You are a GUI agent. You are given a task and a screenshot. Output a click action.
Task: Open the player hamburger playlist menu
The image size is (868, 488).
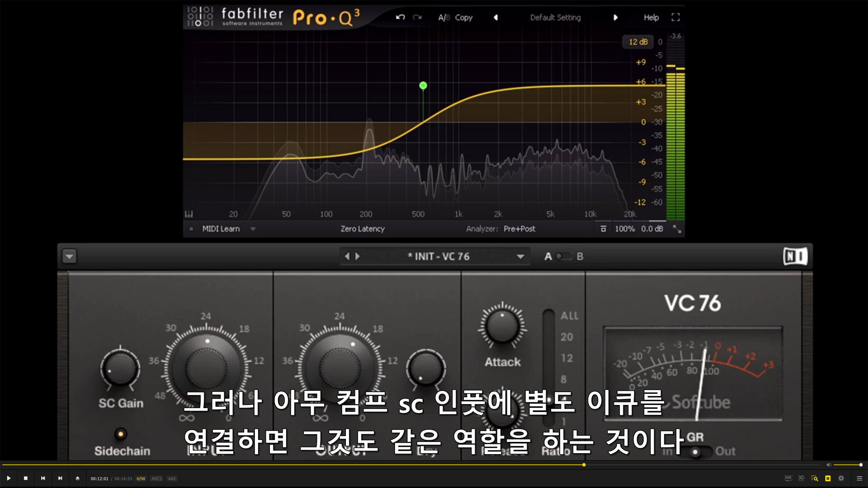click(859, 478)
